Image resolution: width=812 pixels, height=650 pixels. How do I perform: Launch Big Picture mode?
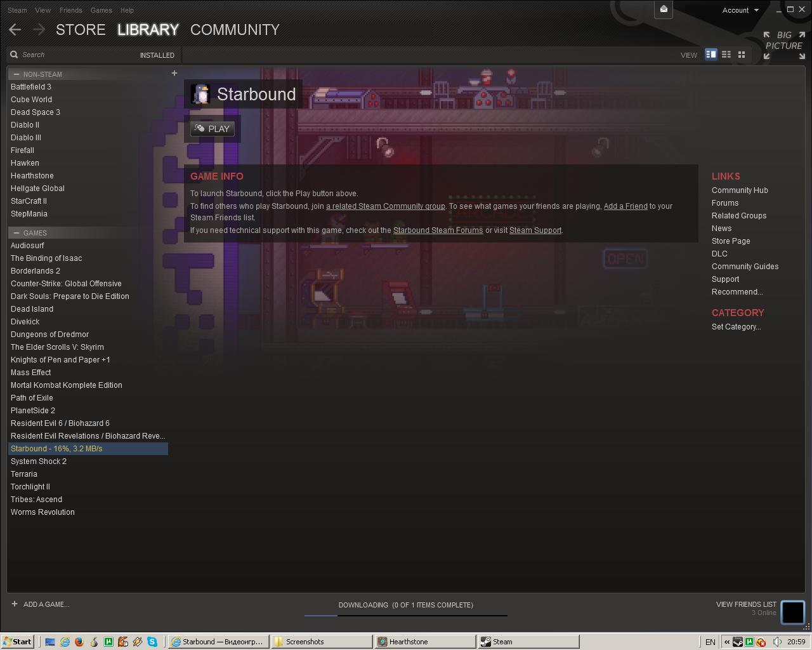784,45
